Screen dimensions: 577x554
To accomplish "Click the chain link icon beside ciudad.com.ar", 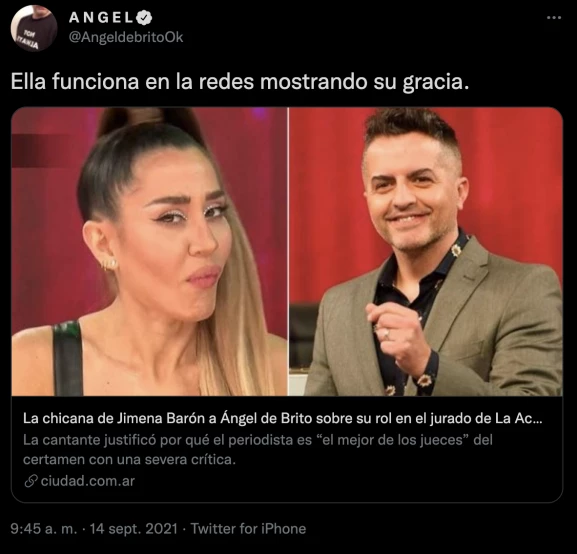I will (x=31, y=481).
